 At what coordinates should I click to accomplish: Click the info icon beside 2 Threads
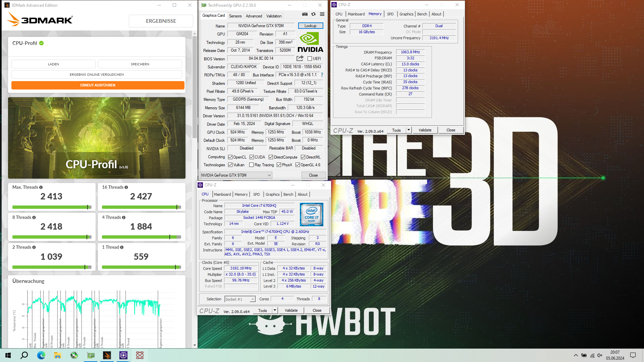coord(34,247)
